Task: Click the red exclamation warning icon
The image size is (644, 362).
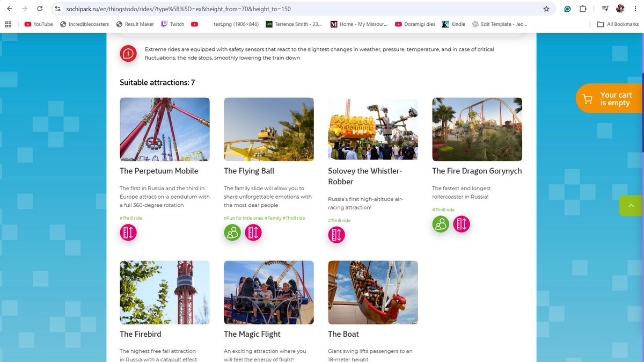Action: point(128,54)
